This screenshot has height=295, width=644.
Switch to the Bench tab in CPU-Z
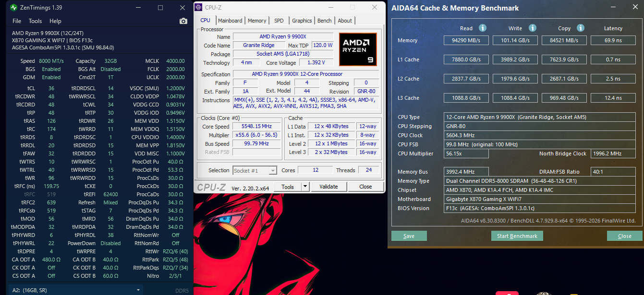click(325, 21)
